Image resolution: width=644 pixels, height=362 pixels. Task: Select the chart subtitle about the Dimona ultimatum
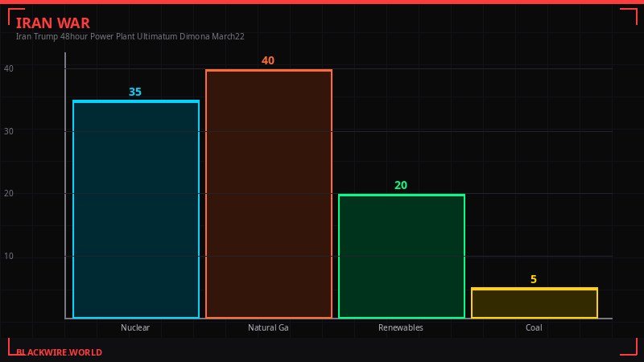(130, 36)
